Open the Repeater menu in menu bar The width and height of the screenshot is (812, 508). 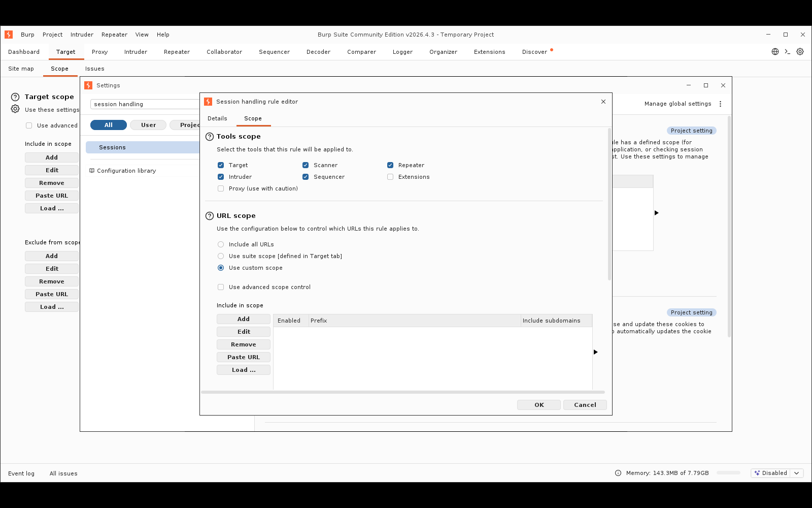click(x=114, y=35)
